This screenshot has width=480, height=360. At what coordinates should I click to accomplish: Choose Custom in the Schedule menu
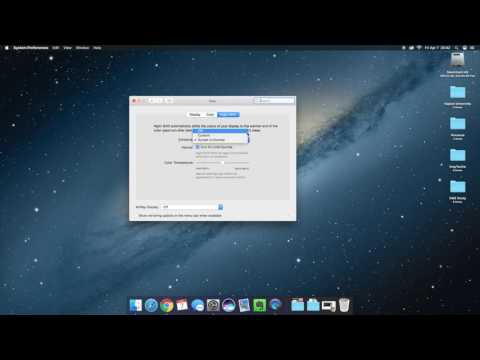pos(220,135)
